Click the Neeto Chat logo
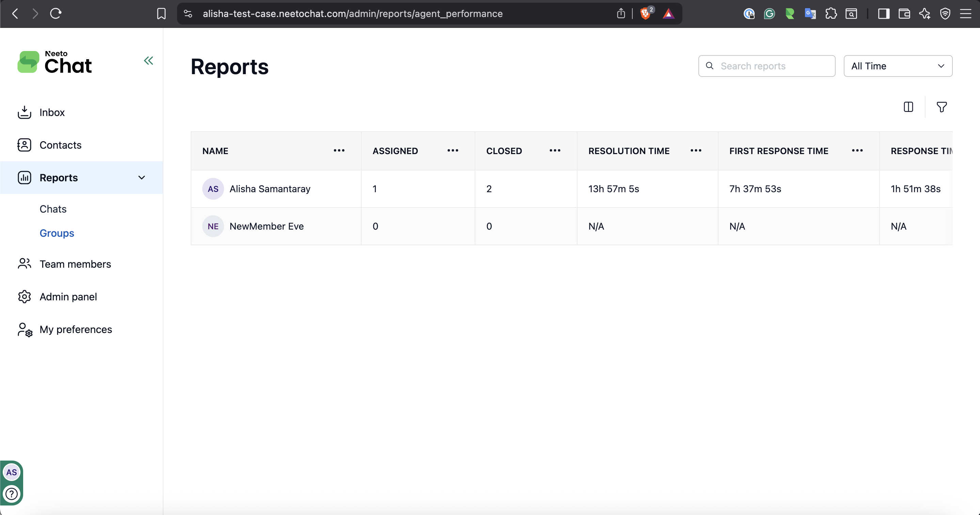This screenshot has width=980, height=515. tap(55, 62)
